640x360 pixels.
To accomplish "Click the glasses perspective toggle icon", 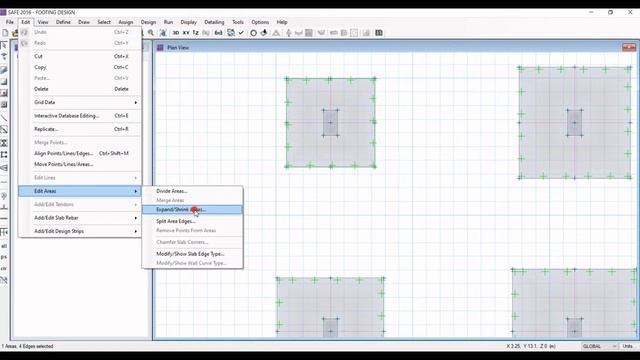I will point(218,33).
